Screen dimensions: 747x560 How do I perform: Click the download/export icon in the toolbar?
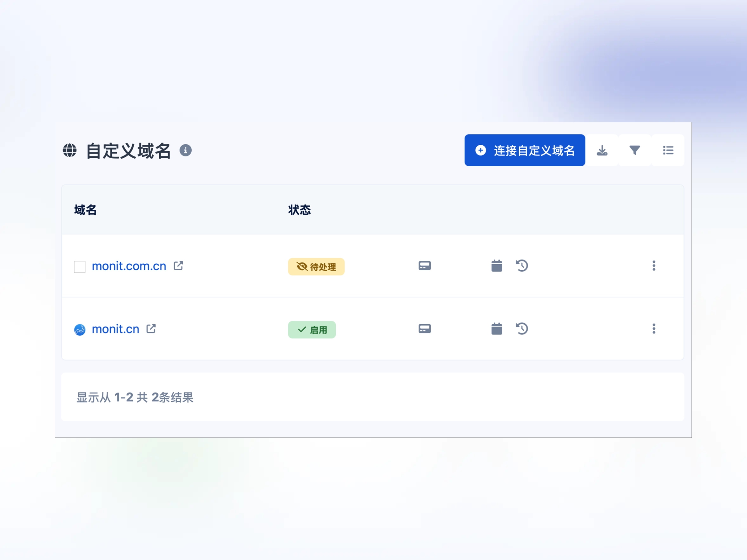tap(603, 150)
